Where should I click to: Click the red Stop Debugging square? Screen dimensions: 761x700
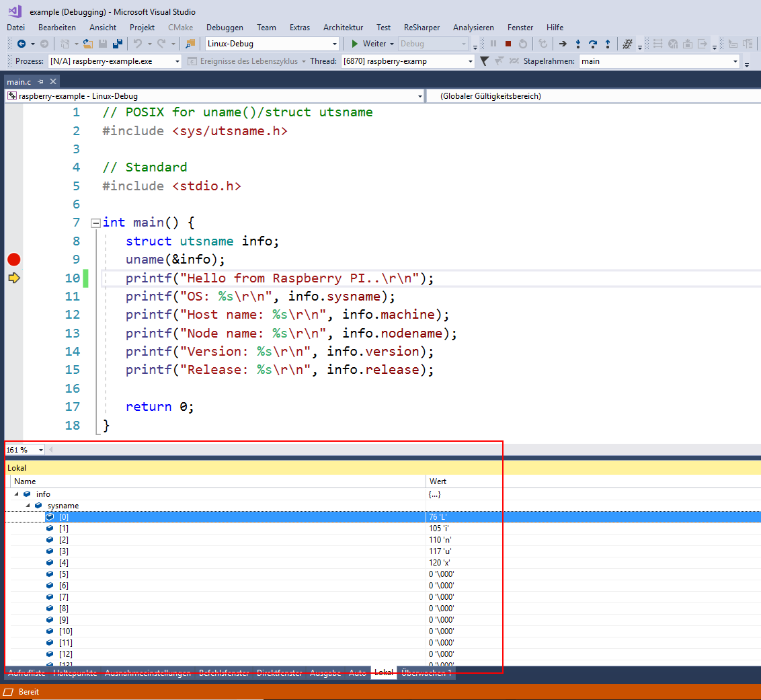(508, 44)
